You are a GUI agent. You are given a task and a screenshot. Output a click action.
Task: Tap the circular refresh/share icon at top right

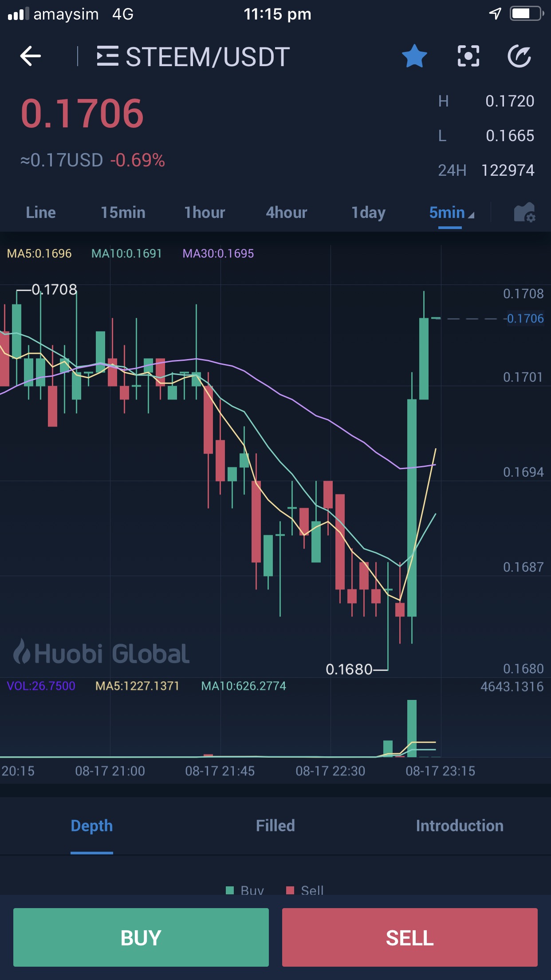(x=519, y=56)
